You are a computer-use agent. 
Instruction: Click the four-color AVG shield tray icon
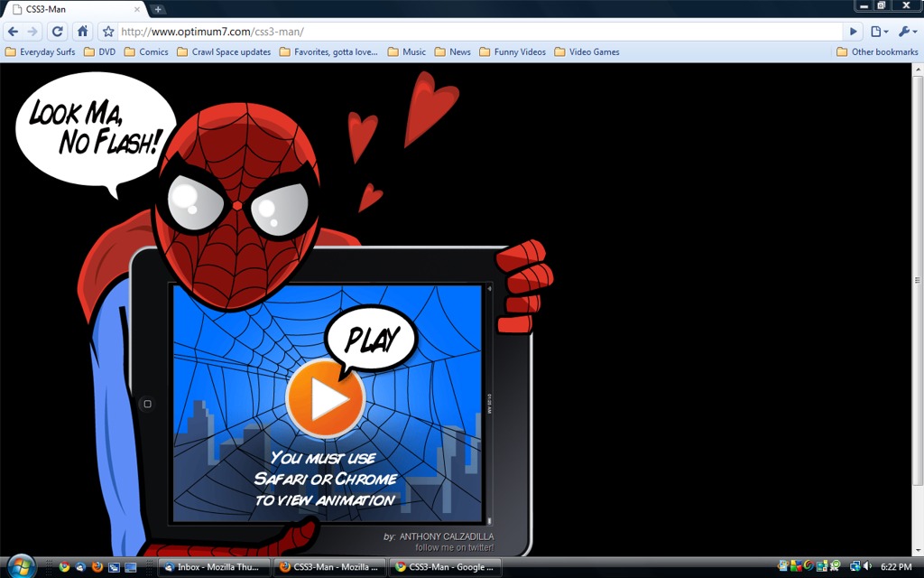click(x=796, y=566)
